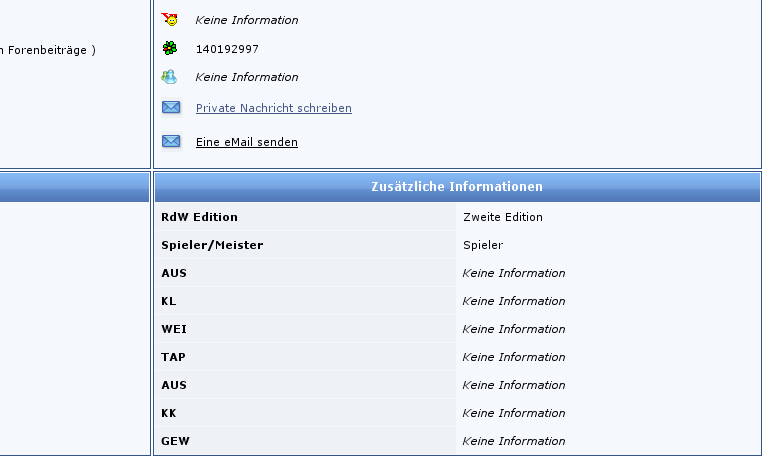Click the green ICQ flower icon
The width and height of the screenshot is (765, 460).
click(x=170, y=48)
